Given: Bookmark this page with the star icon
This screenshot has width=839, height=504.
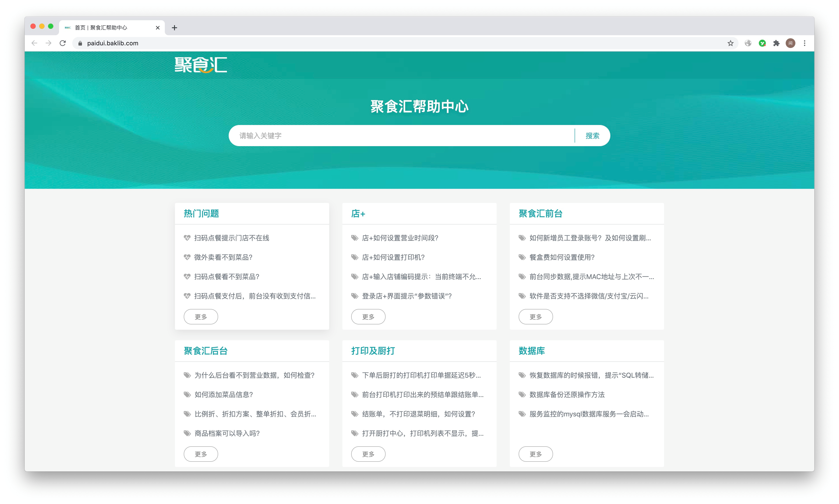Looking at the screenshot, I should click(730, 43).
